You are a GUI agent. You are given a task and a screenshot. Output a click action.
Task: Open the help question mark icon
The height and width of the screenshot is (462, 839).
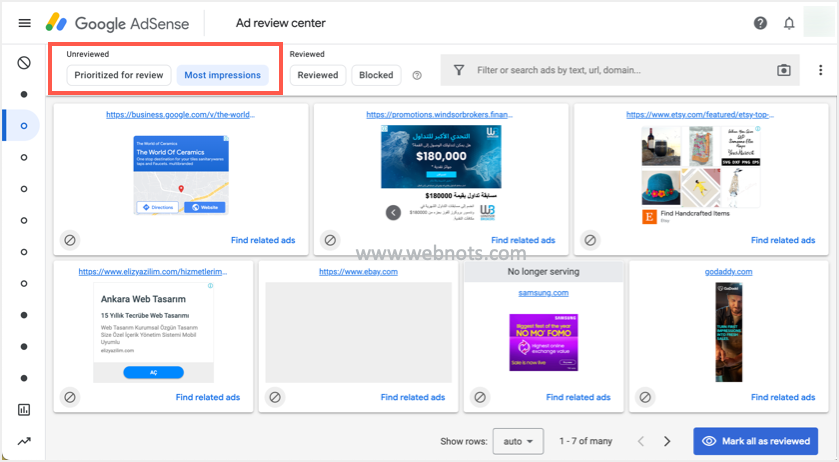click(x=760, y=23)
